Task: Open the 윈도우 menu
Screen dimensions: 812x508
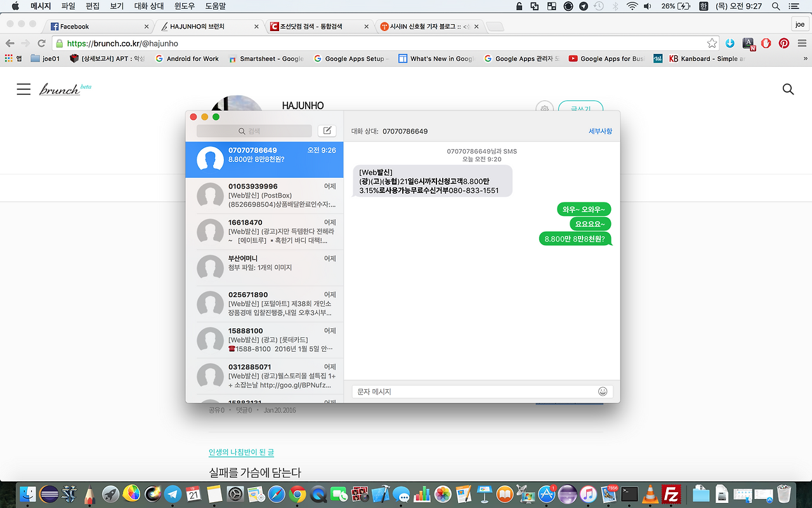Action: click(185, 6)
